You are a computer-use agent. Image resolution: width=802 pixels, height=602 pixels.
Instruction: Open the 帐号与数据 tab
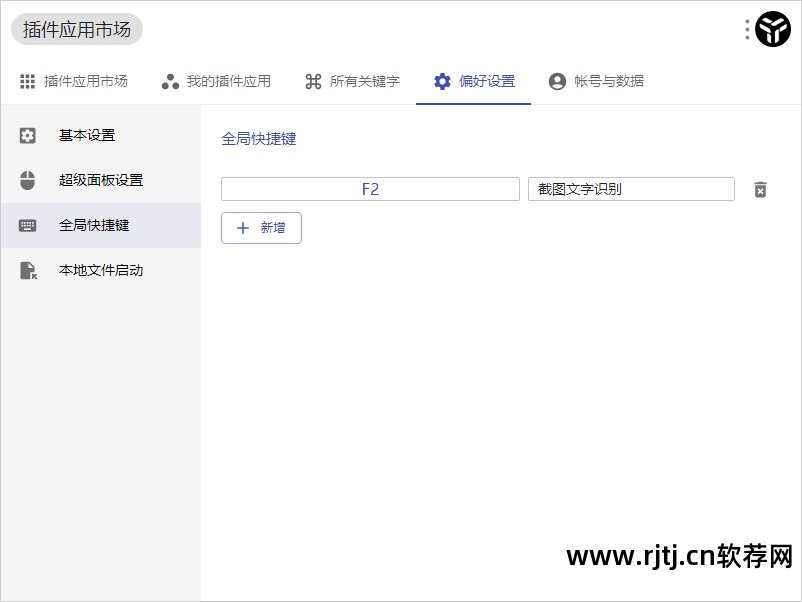point(596,81)
